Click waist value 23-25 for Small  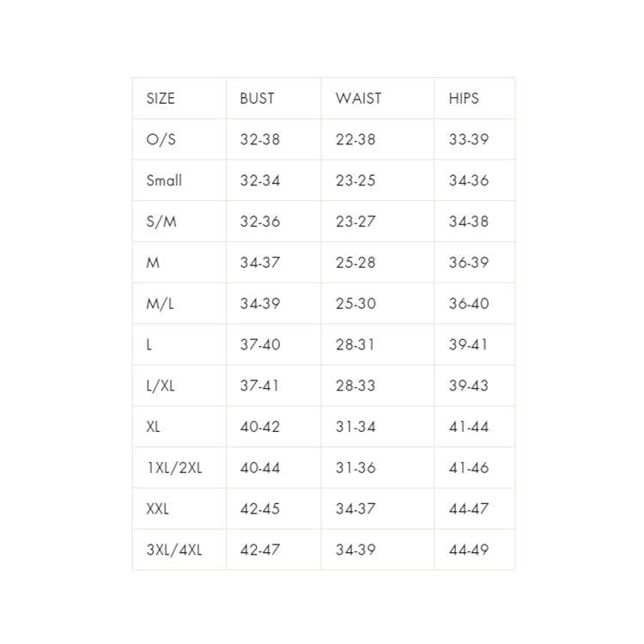(355, 181)
